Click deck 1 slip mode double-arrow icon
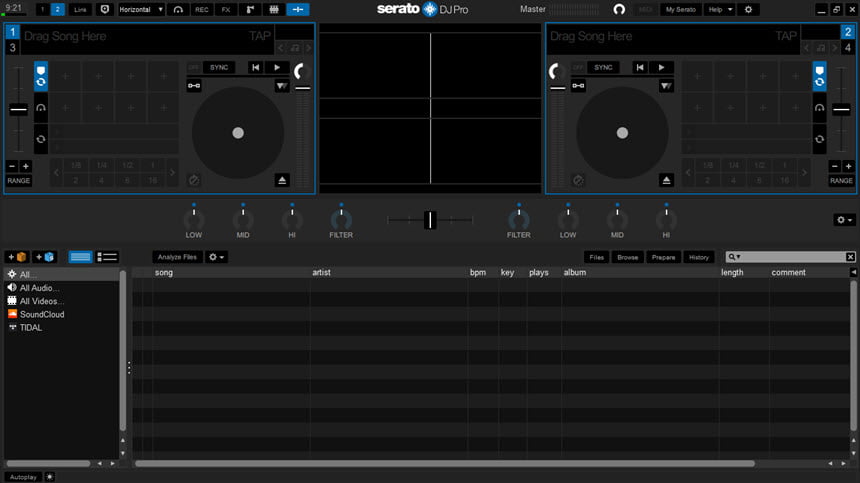The image size is (860, 483). pyautogui.click(x=282, y=86)
